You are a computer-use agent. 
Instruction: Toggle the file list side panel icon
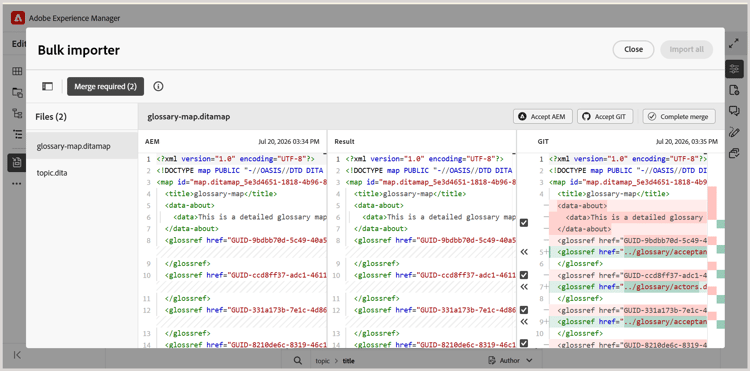click(47, 87)
